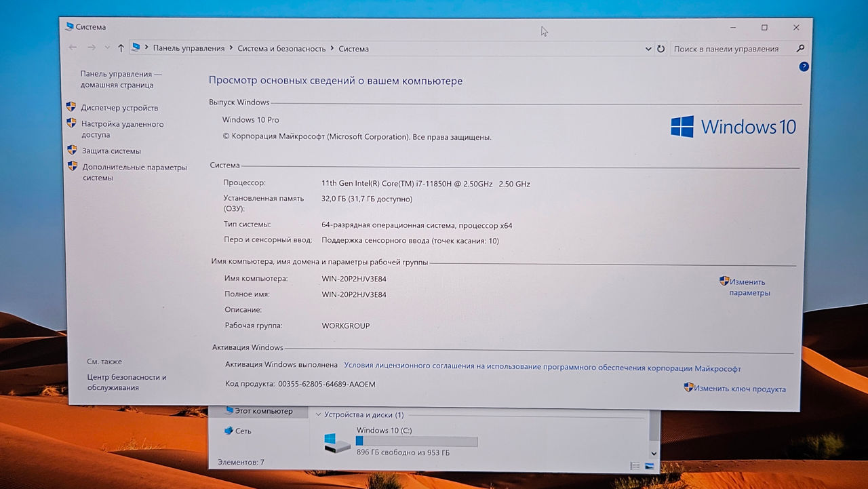Switch to large icons view in Explorer

point(649,466)
